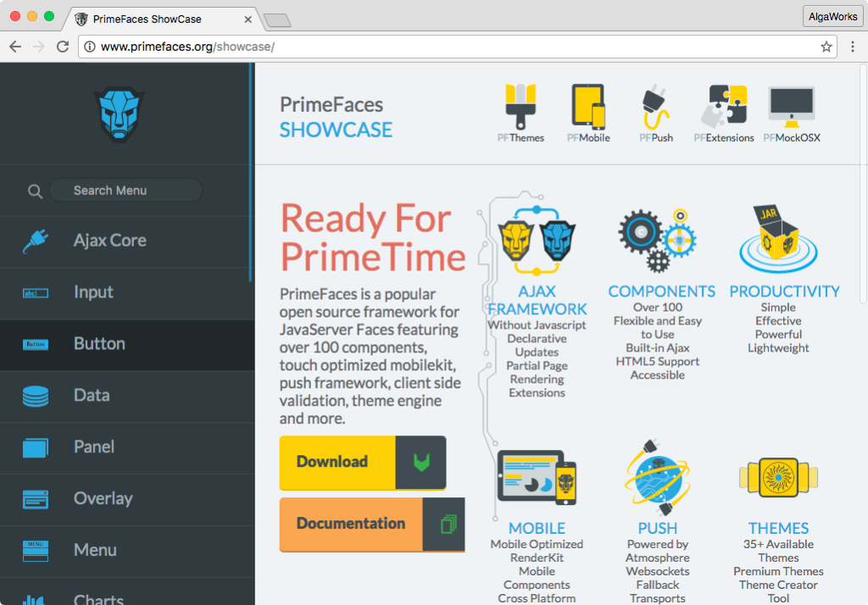This screenshot has width=868, height=605.
Task: Click the Ajax Framework twin masks icon
Action: tap(537, 241)
